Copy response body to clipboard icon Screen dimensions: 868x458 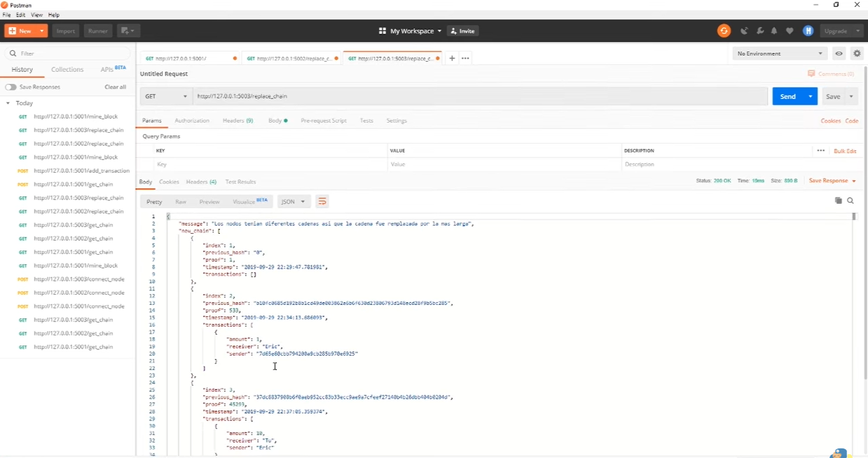point(838,201)
